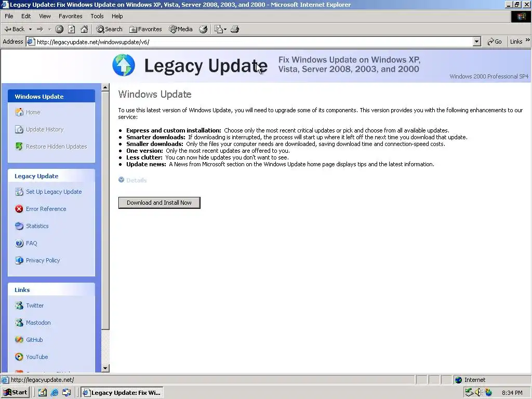Click the Mail toolbar icon
Screen dimensions: 532x399
click(x=219, y=29)
